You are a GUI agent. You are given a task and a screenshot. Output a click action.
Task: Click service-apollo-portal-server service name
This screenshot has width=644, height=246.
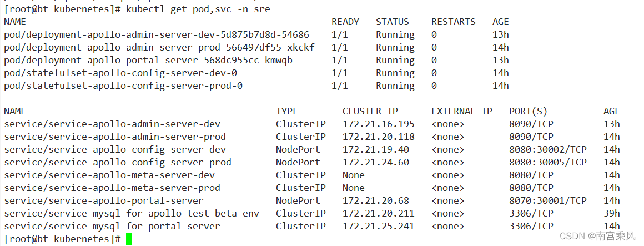[x=103, y=200]
